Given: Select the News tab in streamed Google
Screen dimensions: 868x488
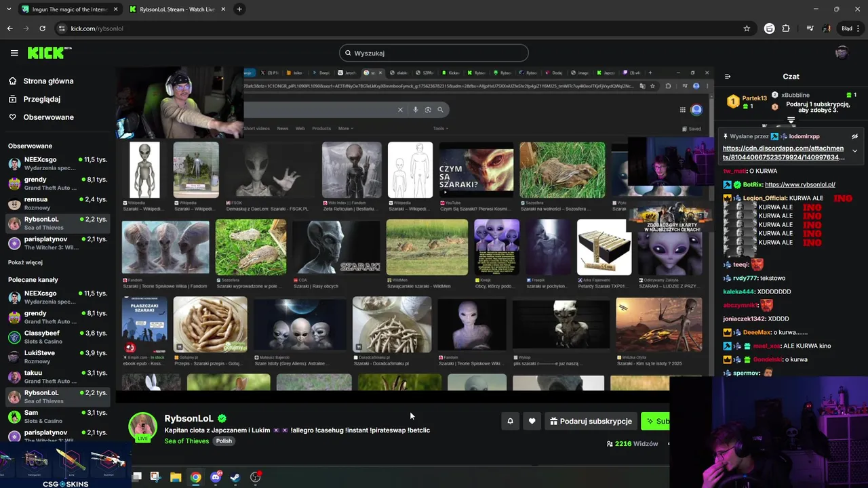Looking at the screenshot, I should click(x=282, y=128).
